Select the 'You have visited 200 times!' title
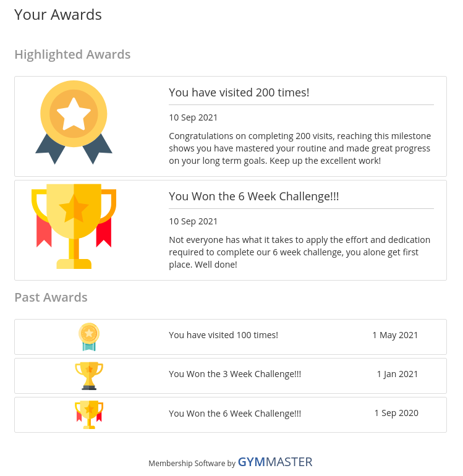This screenshot has height=476, width=463. [239, 93]
